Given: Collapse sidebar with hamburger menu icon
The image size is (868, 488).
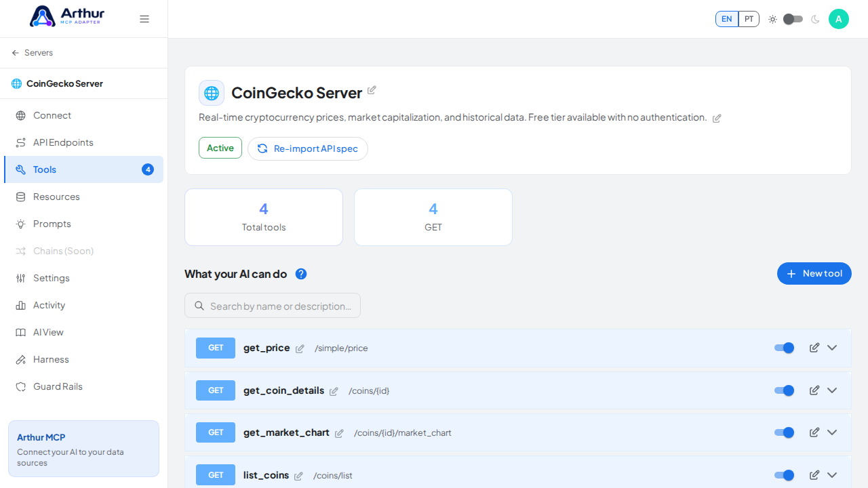Looking at the screenshot, I should [144, 19].
